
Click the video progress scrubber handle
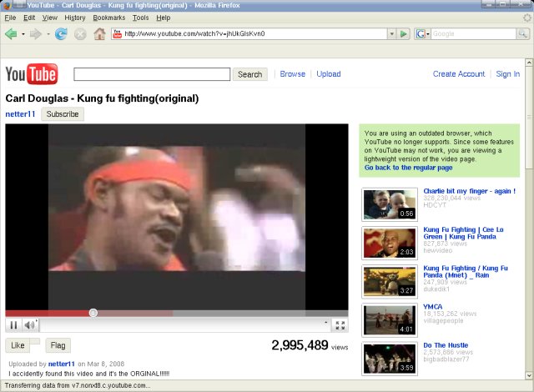click(x=93, y=313)
